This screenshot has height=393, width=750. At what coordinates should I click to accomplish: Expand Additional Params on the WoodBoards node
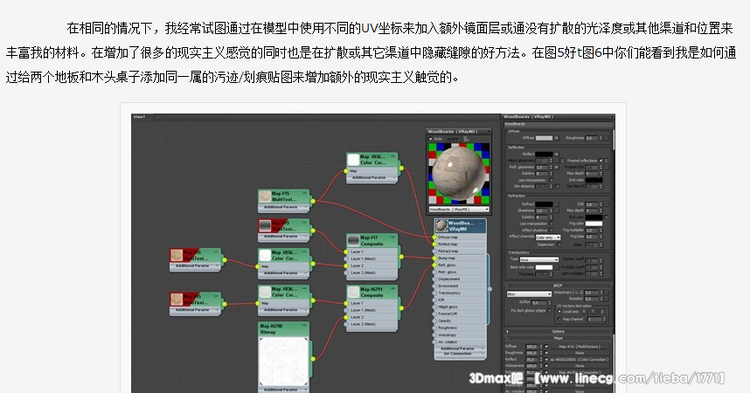(460, 349)
